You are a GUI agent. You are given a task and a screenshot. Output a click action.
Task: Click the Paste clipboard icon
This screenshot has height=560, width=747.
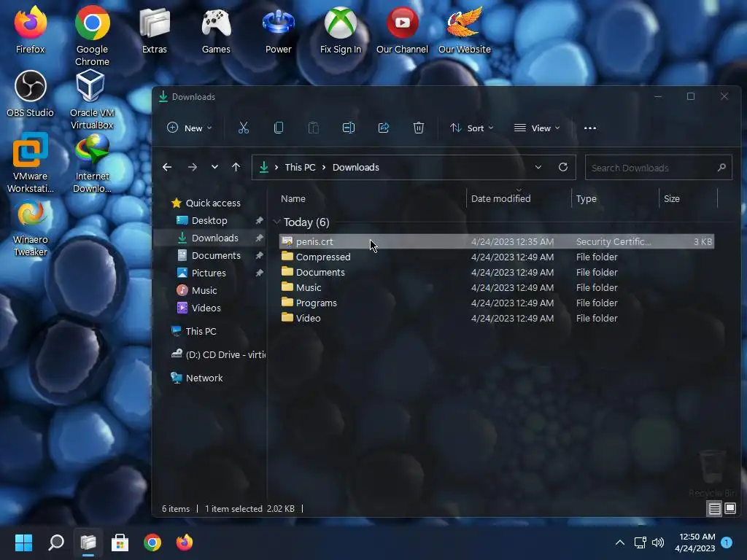pyautogui.click(x=314, y=128)
